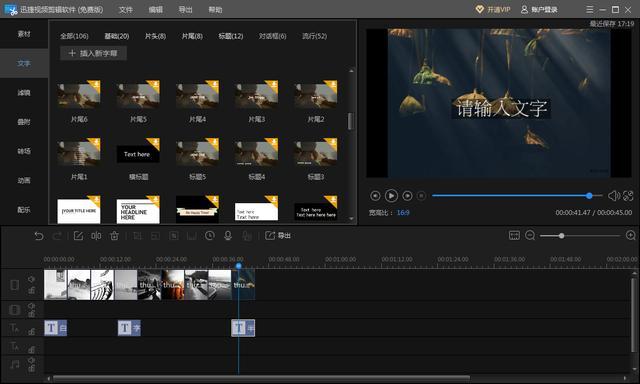Start voiceover recording with microphone icon

pyautogui.click(x=228, y=236)
